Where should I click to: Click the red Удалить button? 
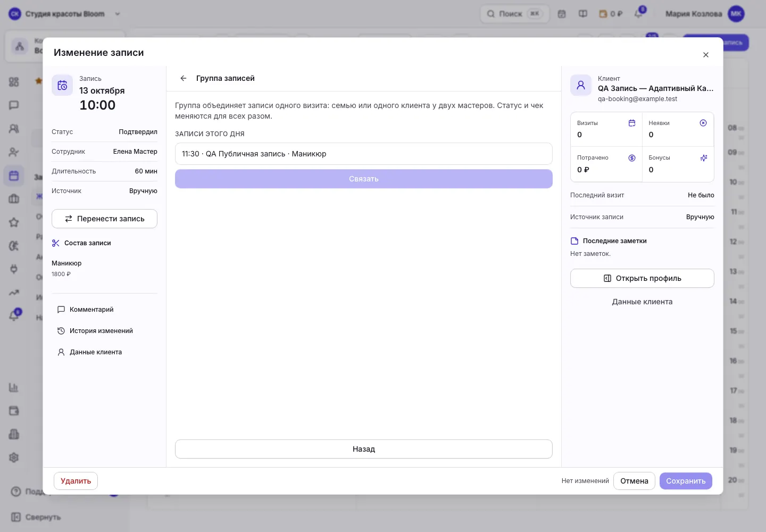(x=76, y=481)
